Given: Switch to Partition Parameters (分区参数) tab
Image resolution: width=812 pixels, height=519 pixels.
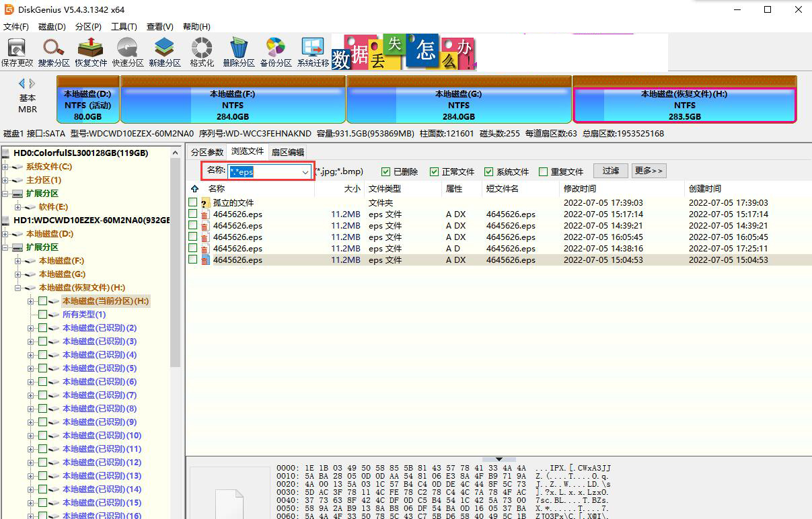Looking at the screenshot, I should coord(207,153).
